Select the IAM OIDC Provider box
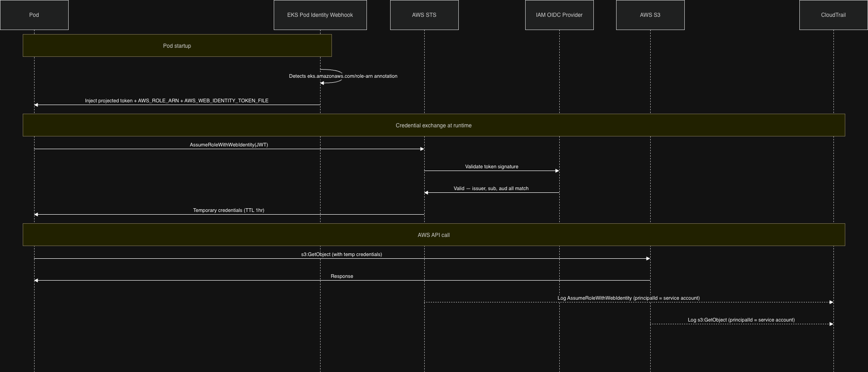The image size is (868, 372). tap(559, 15)
